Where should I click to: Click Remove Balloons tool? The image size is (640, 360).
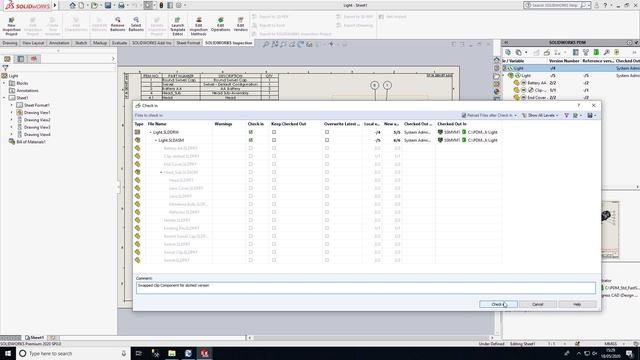click(x=118, y=24)
